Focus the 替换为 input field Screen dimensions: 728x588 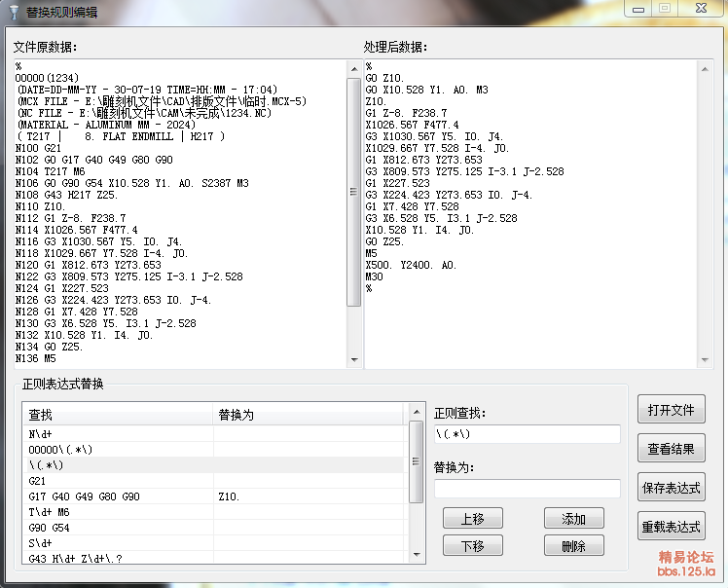tap(527, 489)
